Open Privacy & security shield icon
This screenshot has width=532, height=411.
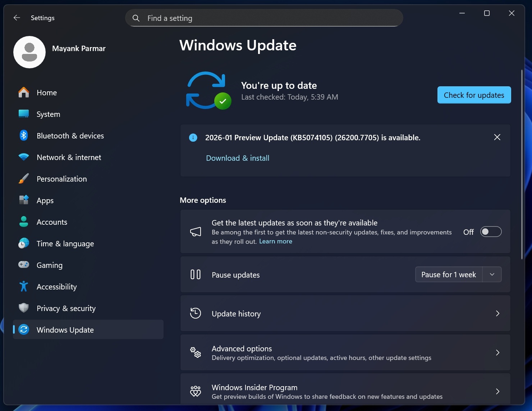coord(23,308)
